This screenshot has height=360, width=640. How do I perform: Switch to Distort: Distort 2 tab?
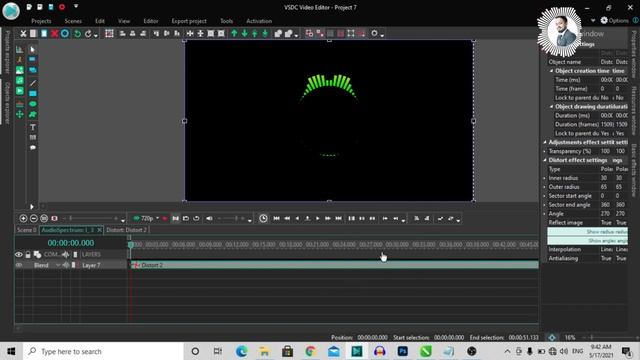pos(126,230)
